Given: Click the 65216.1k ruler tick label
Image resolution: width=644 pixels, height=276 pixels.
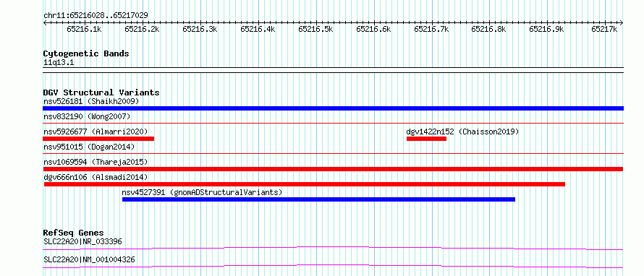Looking at the screenshot, I should click(x=84, y=30).
